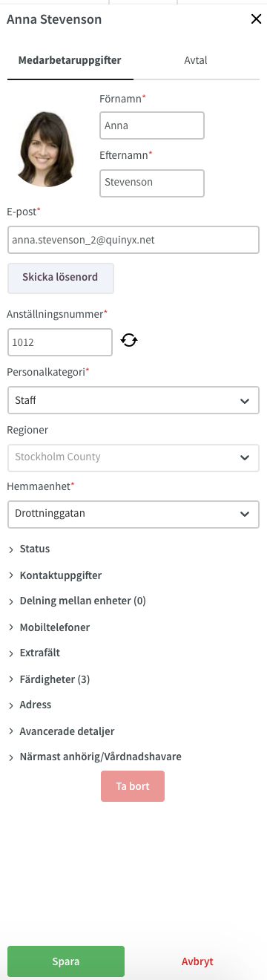Image resolution: width=267 pixels, height=980 pixels.
Task: Switch to the Avtal tab
Action: click(x=196, y=61)
